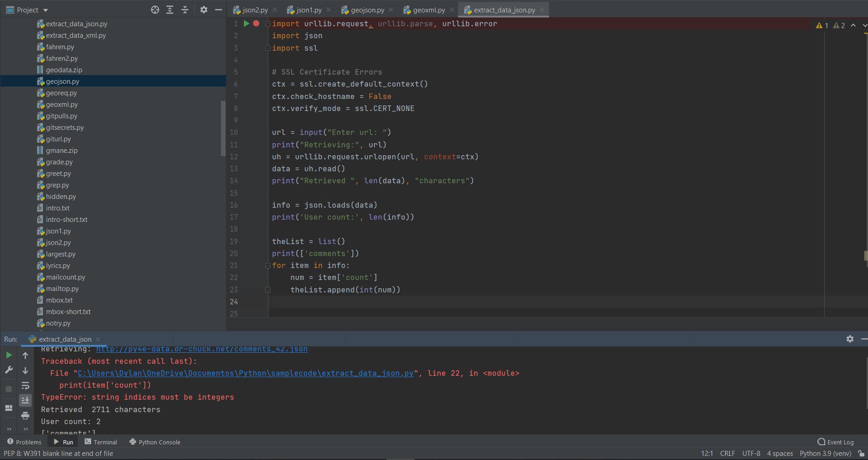This screenshot has width=868, height=460.
Task: Go to previous highlighted error arrow
Action: tap(853, 25)
